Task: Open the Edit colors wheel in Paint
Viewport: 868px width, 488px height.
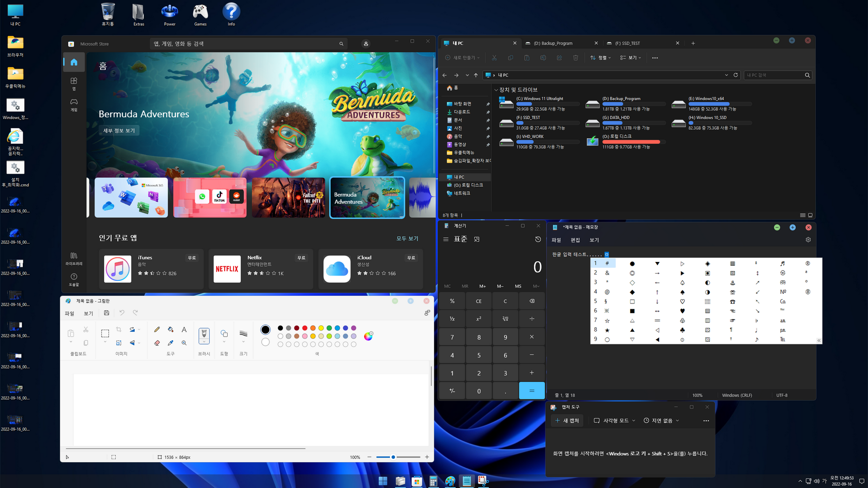Action: pyautogui.click(x=369, y=336)
